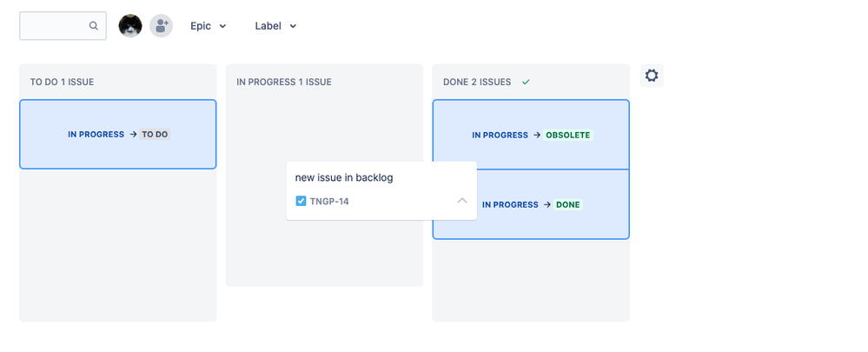Open the 'new issue in backlog' card title
The width and height of the screenshot is (868, 352).
[x=344, y=177]
